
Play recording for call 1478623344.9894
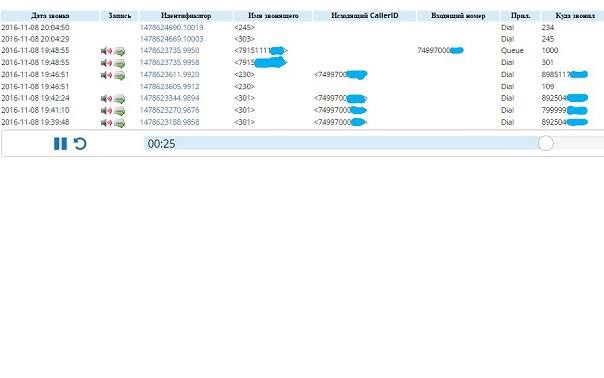pos(106,99)
